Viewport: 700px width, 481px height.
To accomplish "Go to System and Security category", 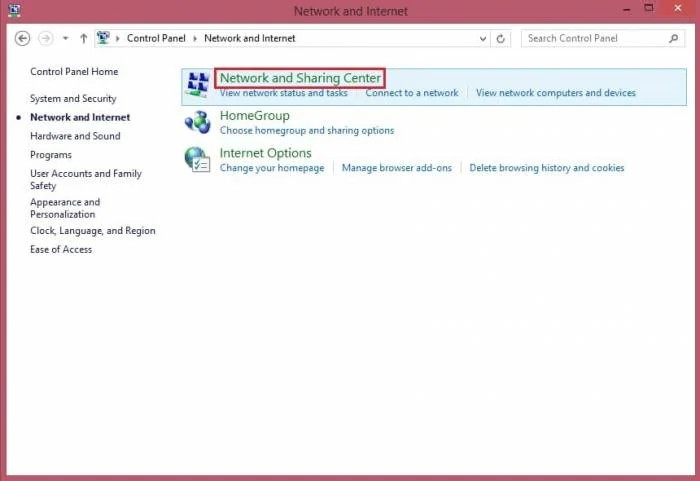I will (73, 98).
